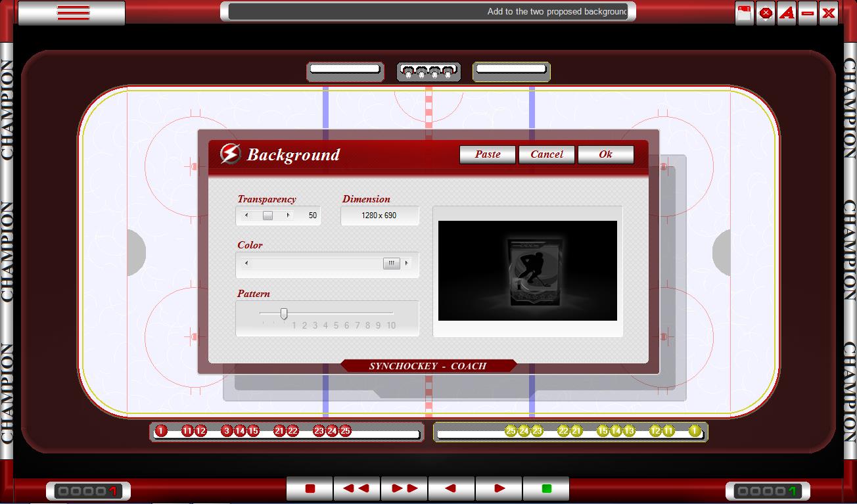Click the Transparency slider right arrow
The image size is (857, 504).
288,216
